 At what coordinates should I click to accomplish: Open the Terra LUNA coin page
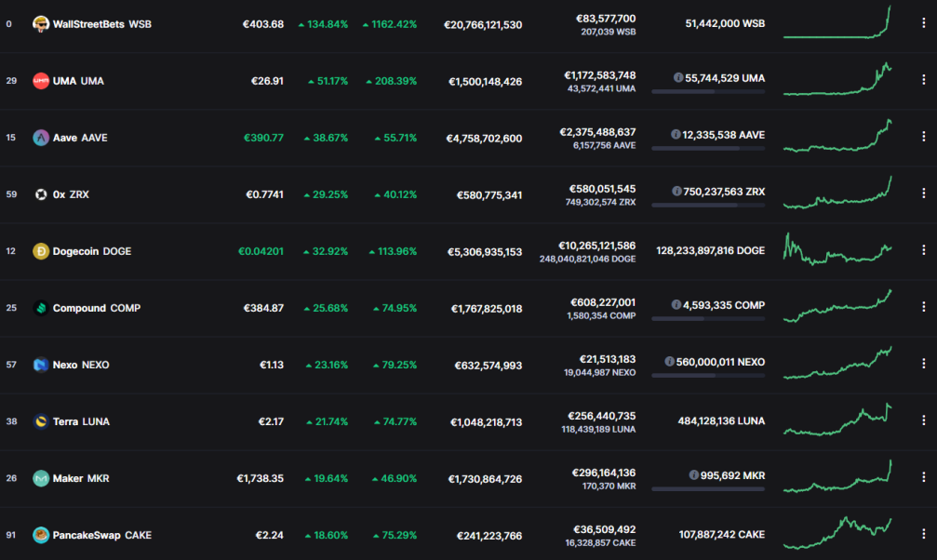click(81, 421)
